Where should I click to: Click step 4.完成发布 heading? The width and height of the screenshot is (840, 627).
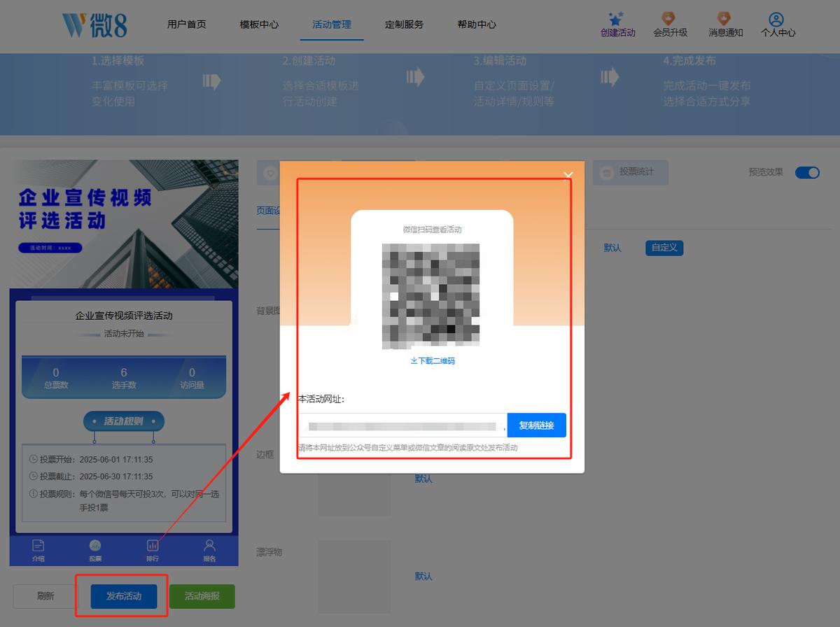tap(689, 61)
